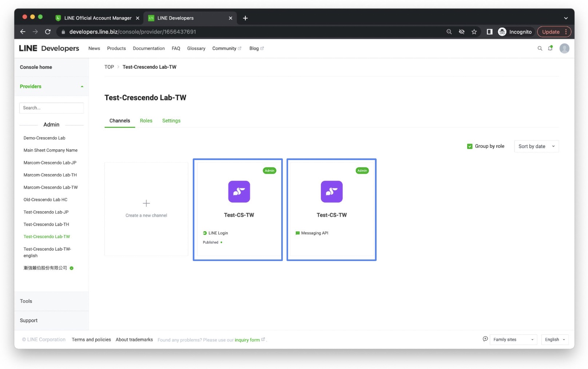Click the LINE Developers logo
Viewport: 588px width, 369px height.
pos(49,48)
